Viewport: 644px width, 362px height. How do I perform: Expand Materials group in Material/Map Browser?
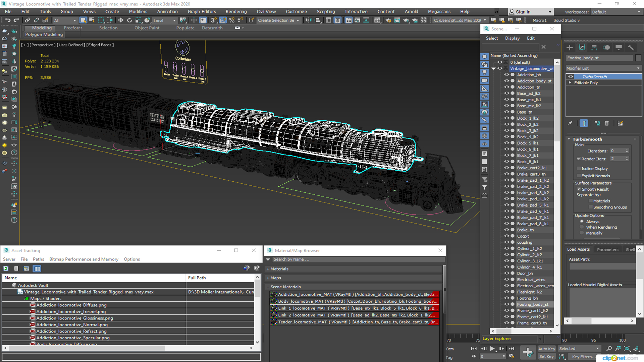(268, 269)
